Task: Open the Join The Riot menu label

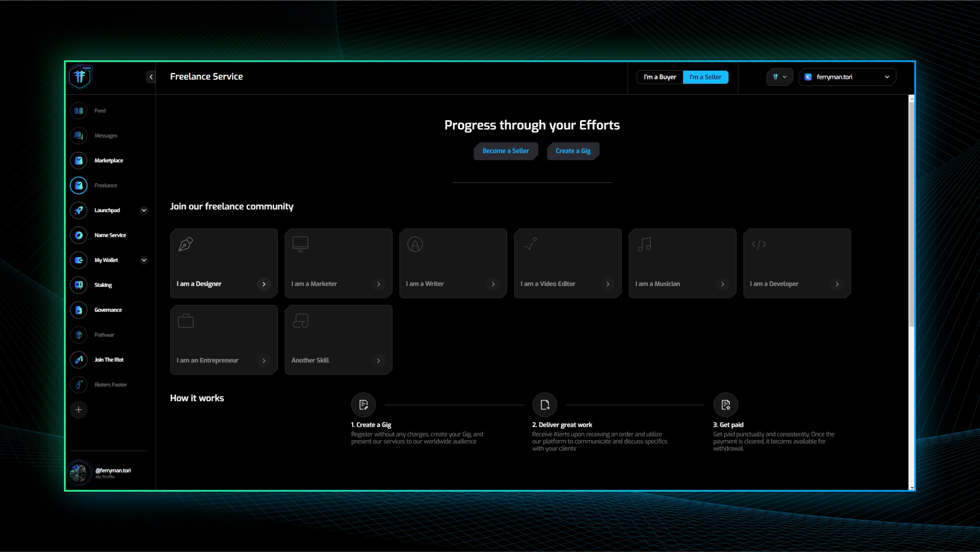Action: 109,360
